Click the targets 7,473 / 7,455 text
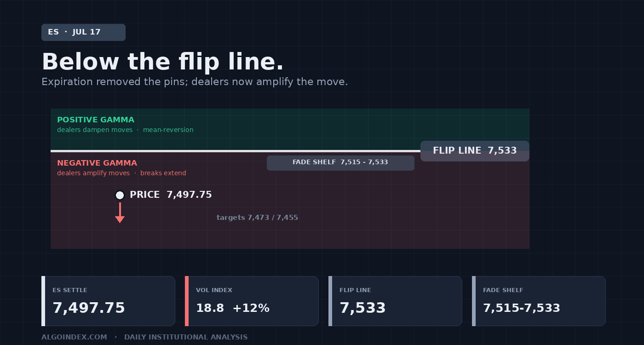 click(257, 218)
